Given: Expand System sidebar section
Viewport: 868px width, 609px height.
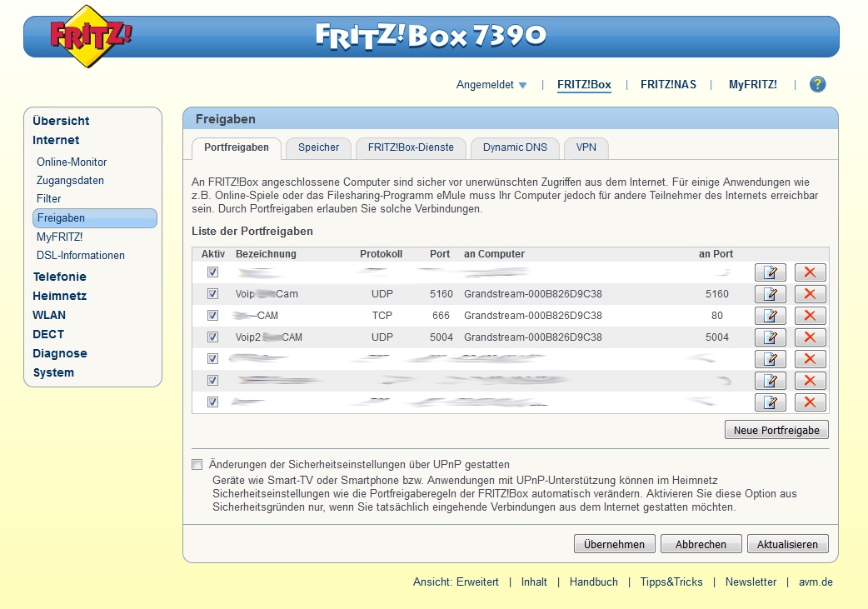Looking at the screenshot, I should click(x=53, y=372).
